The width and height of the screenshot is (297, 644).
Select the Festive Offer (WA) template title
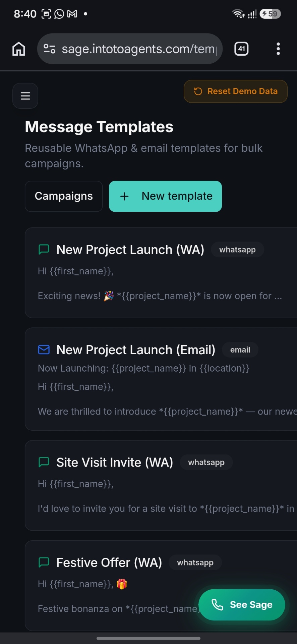tap(109, 562)
